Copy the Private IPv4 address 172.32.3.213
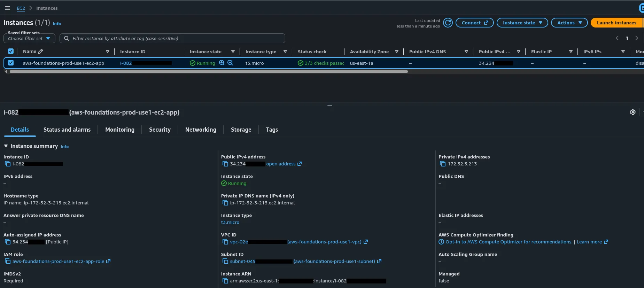The image size is (644, 288). [x=443, y=164]
